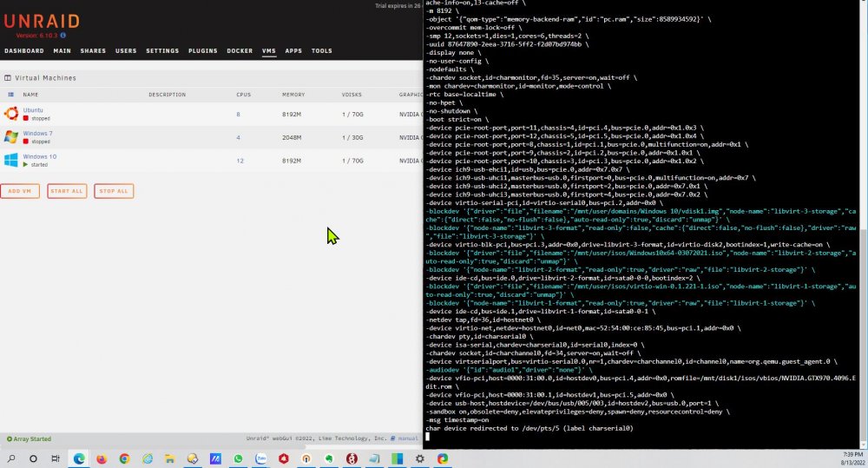The height and width of the screenshot is (468, 868).
Task: Click the Ubuntu vdisks value 1 / 70G
Action: tap(352, 115)
